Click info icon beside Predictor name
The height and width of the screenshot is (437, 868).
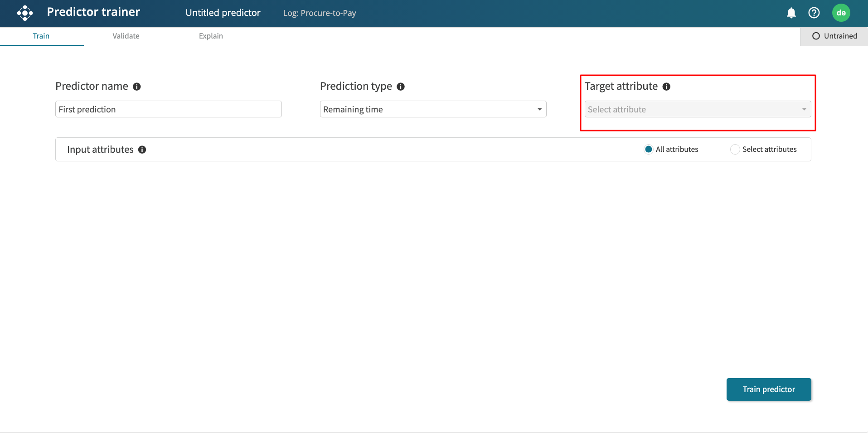click(137, 87)
